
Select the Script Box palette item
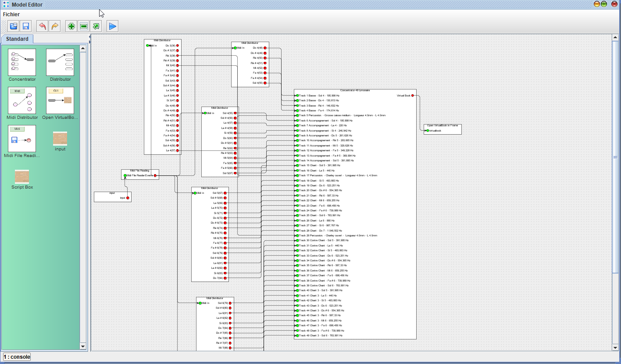coord(22,177)
